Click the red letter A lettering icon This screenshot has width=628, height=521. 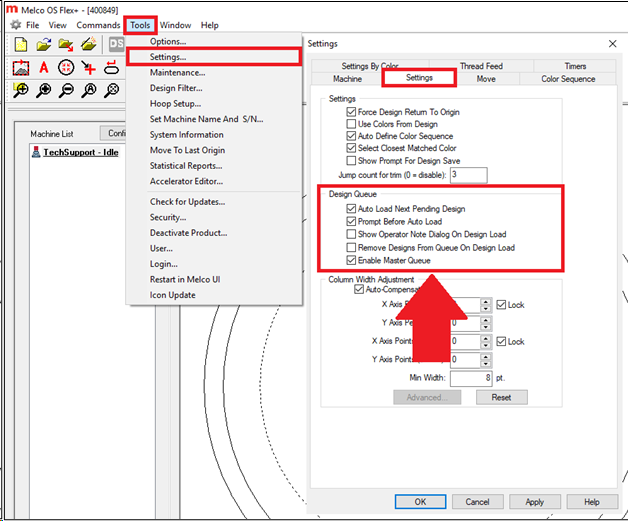[44, 67]
